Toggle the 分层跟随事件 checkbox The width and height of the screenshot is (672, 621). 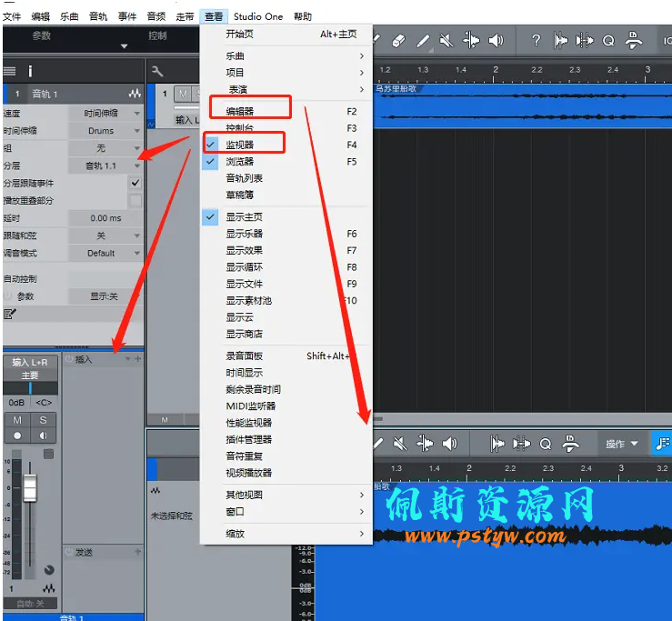coord(135,183)
